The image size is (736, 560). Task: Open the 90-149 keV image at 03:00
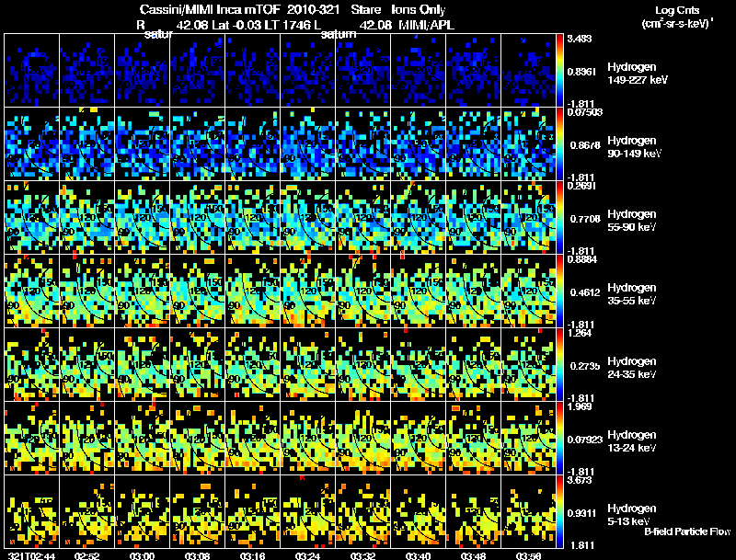[143, 144]
